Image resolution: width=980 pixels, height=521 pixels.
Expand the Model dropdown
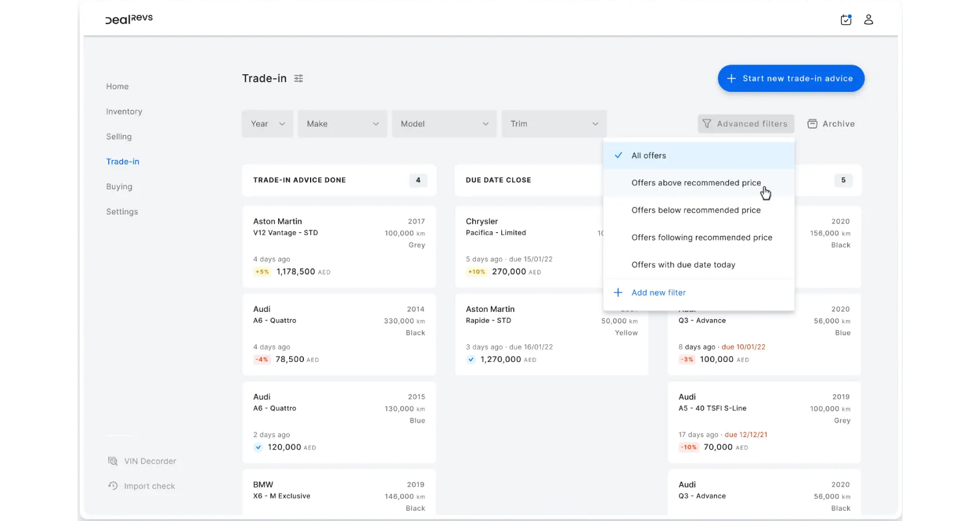pos(444,124)
